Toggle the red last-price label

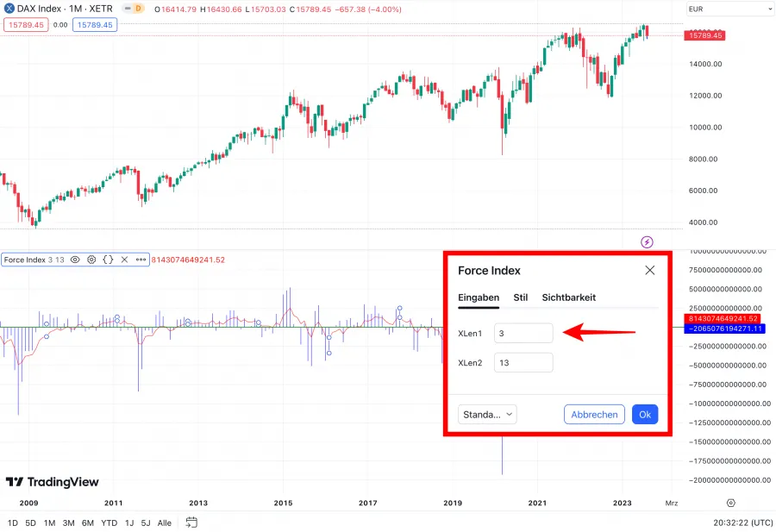click(x=25, y=25)
